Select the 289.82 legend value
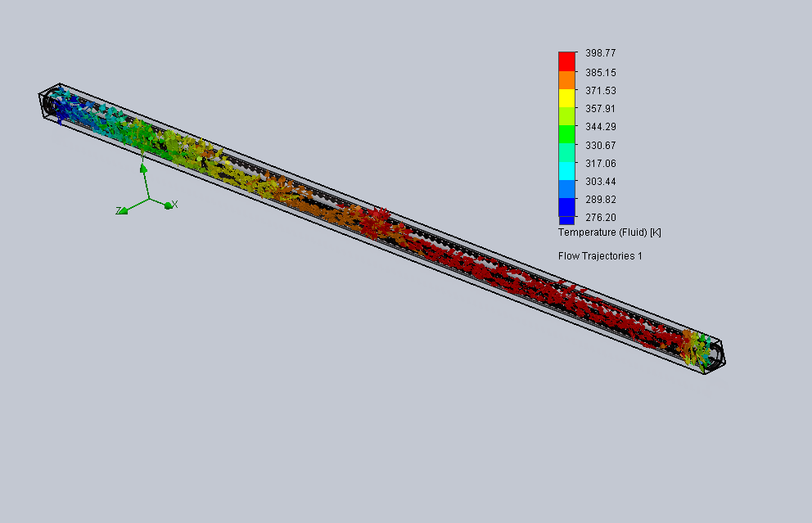812x523 pixels. pos(601,200)
